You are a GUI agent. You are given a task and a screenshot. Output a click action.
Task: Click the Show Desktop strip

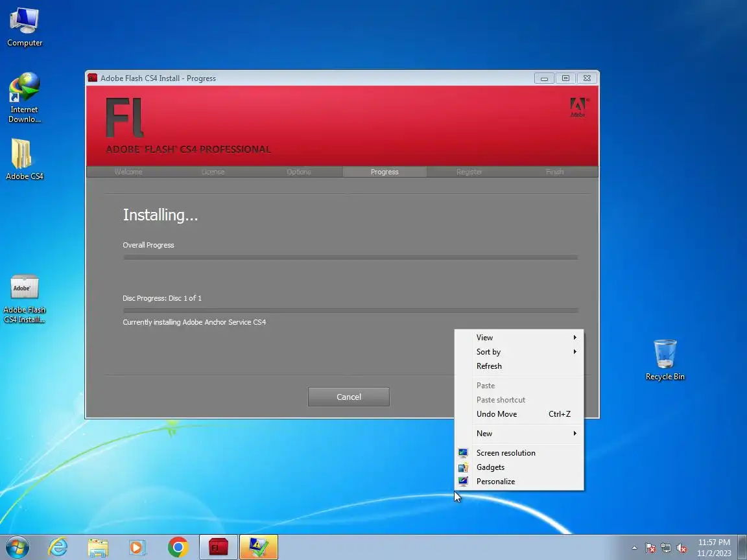tap(742, 547)
